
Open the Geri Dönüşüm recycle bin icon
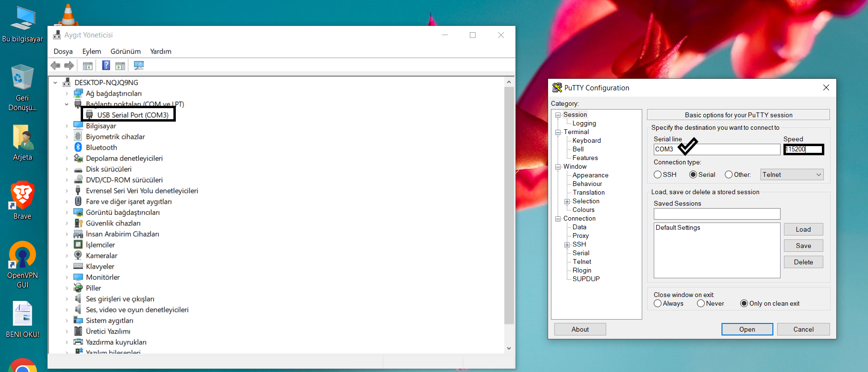(22, 87)
